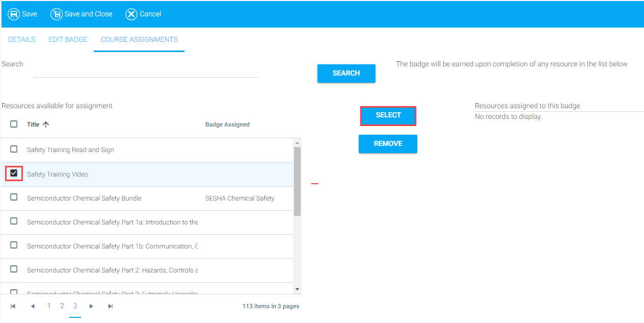This screenshot has height=323, width=644.
Task: Go to first page of results
Action: (13, 306)
